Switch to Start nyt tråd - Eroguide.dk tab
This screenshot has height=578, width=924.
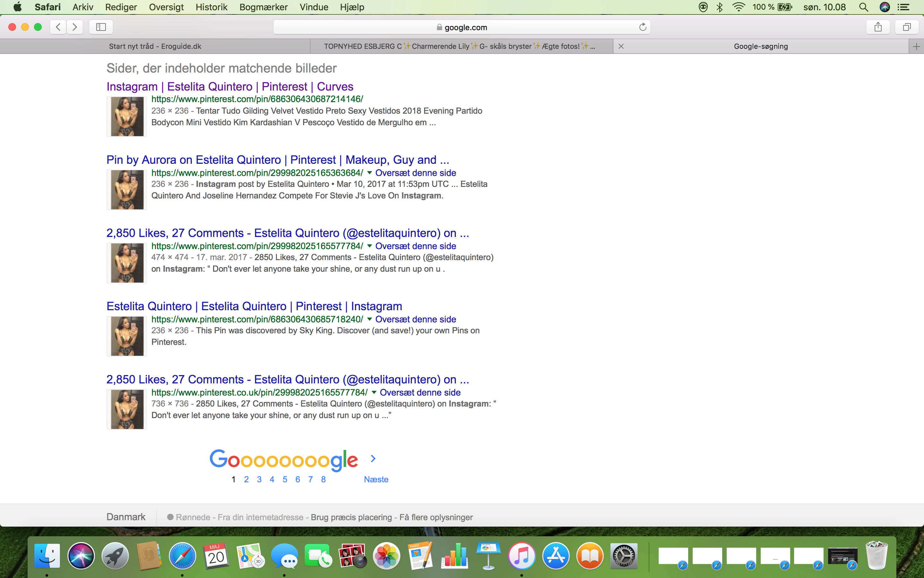tap(155, 46)
